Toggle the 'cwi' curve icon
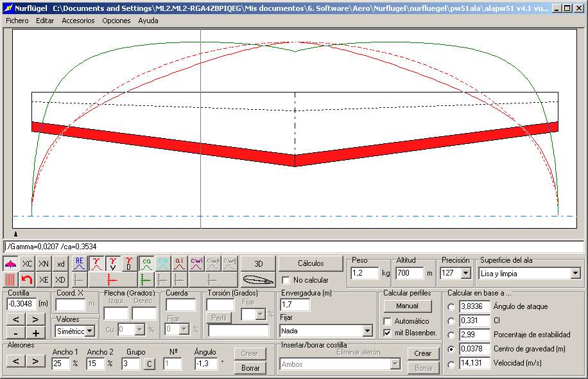The width and height of the screenshot is (588, 379). 196,264
